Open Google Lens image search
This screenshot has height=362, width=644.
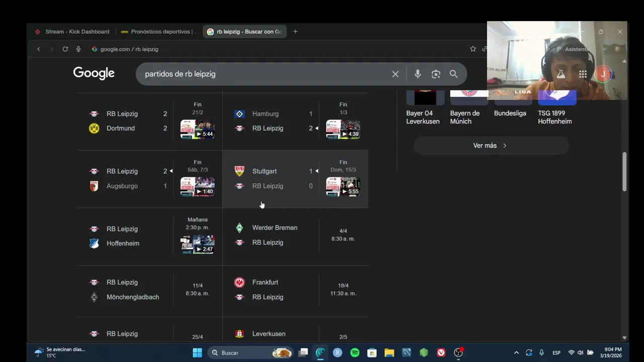(436, 74)
